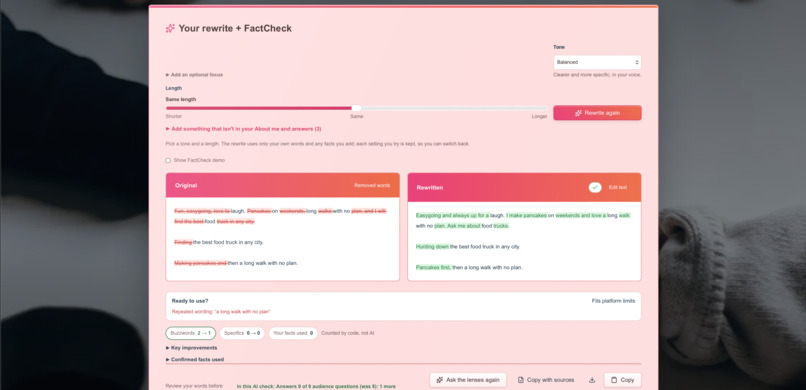
Task: Click Ask the lenses again button
Action: [x=468, y=380]
